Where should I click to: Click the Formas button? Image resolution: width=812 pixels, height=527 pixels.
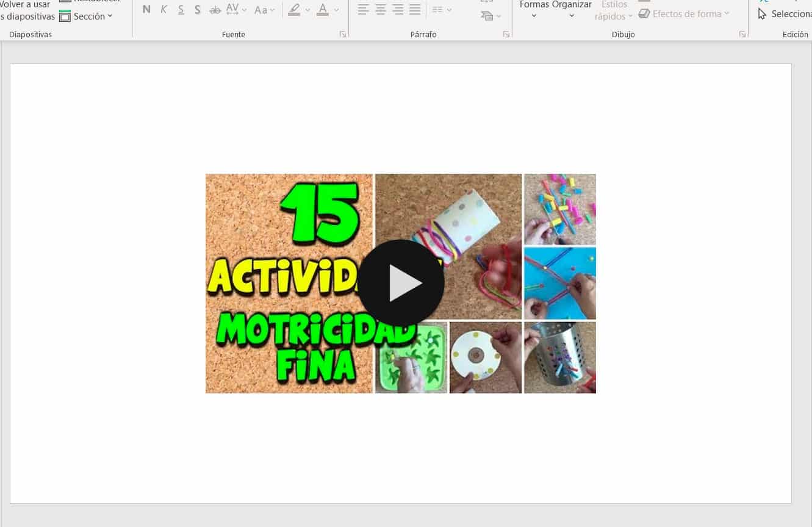point(534,9)
